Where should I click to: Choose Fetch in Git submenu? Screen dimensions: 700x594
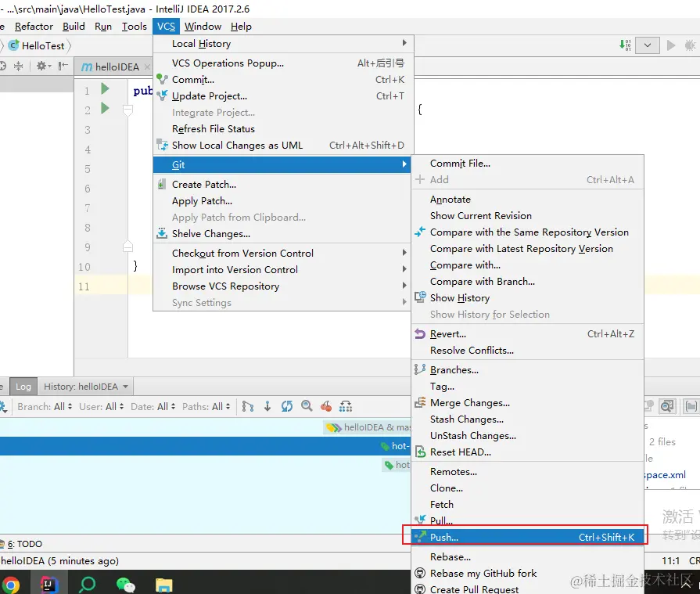(x=527, y=504)
